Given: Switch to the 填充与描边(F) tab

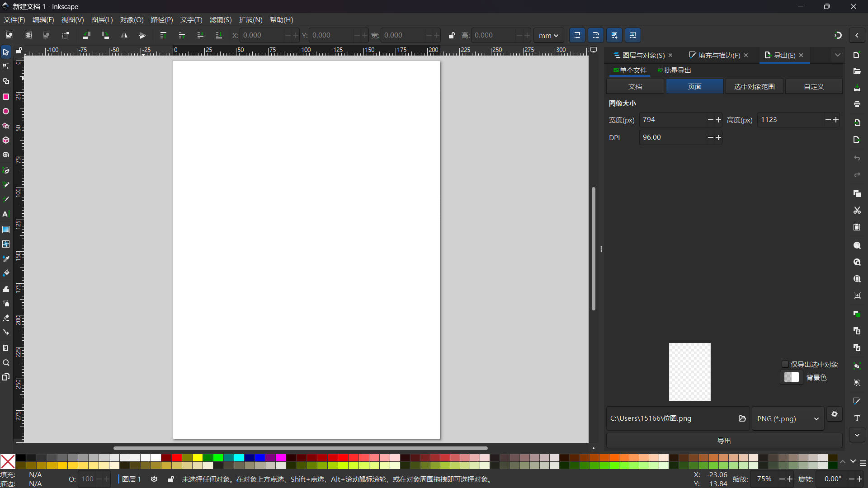Looking at the screenshot, I should pos(718,55).
